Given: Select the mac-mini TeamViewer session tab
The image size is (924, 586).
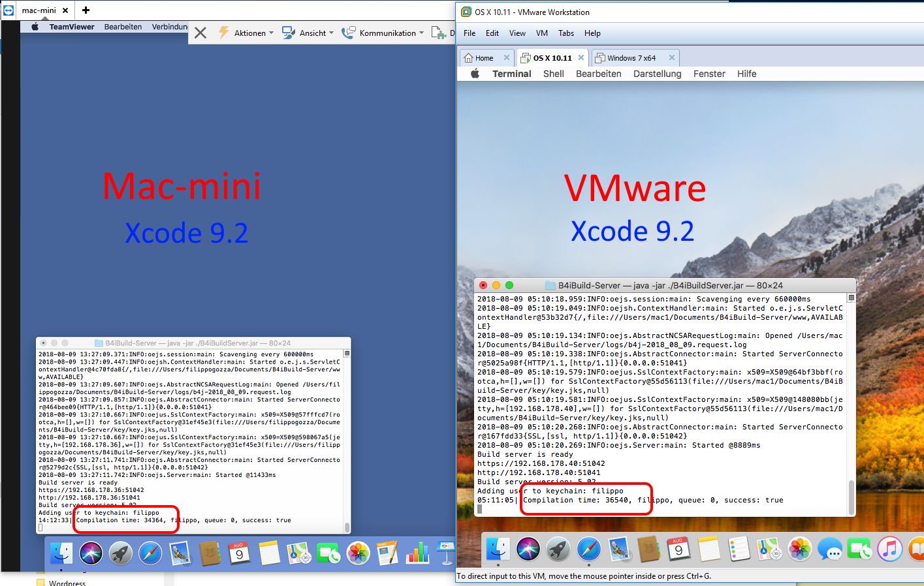Looking at the screenshot, I should pyautogui.click(x=39, y=10).
